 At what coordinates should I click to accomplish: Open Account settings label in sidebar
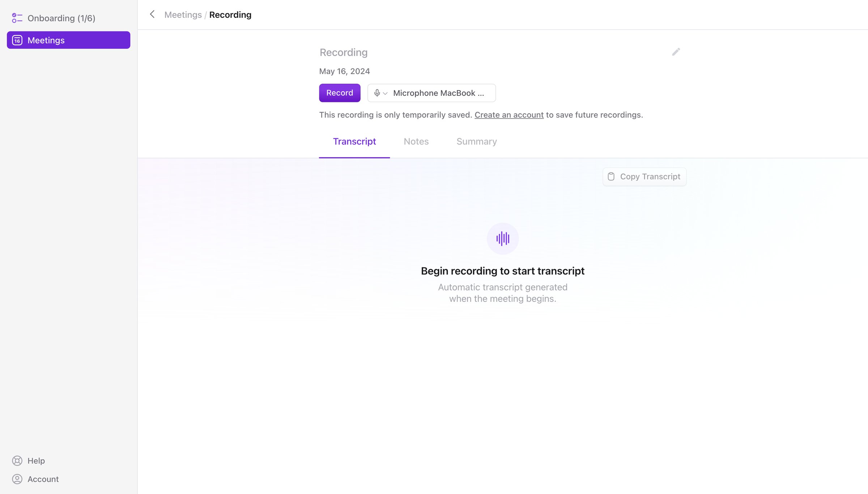(43, 479)
